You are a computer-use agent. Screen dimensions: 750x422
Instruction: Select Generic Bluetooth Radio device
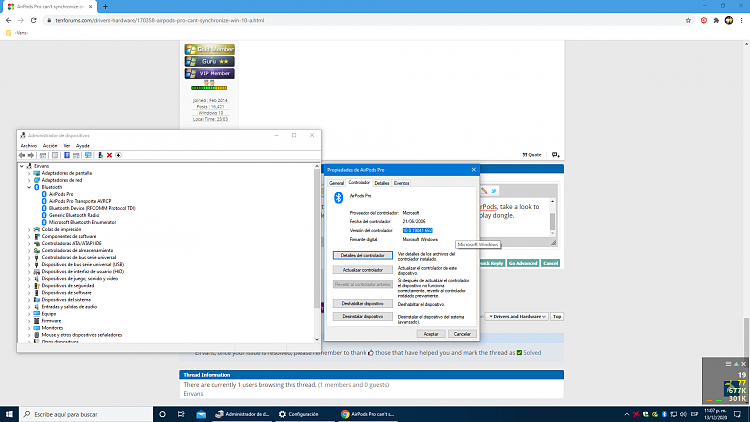(x=74, y=215)
